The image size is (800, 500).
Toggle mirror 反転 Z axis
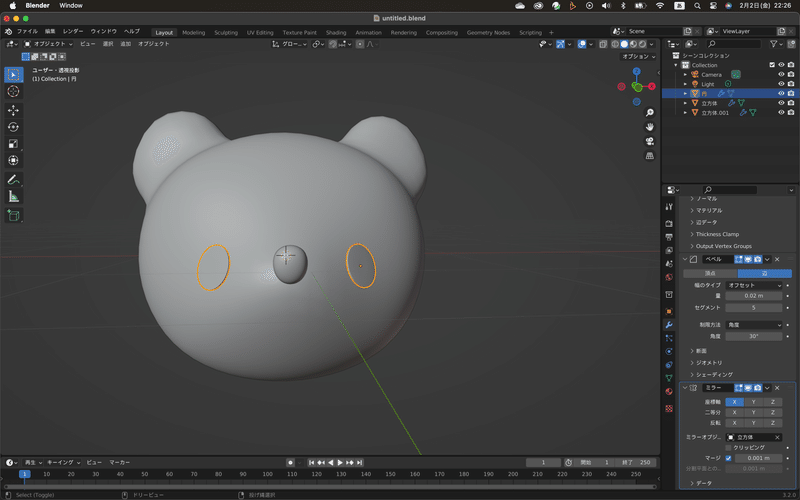point(772,423)
